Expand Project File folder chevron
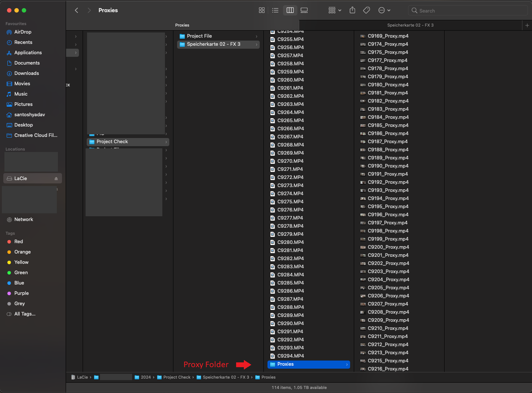 [x=257, y=37]
